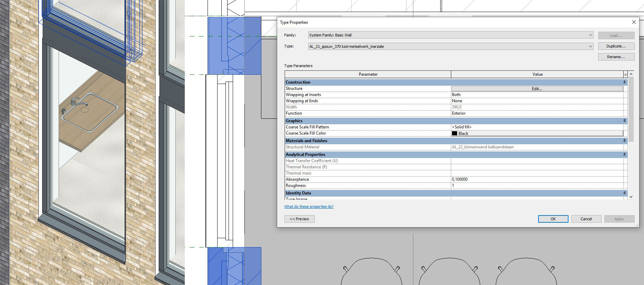
Task: Collapse the Analytical Properties section
Action: coord(624,155)
